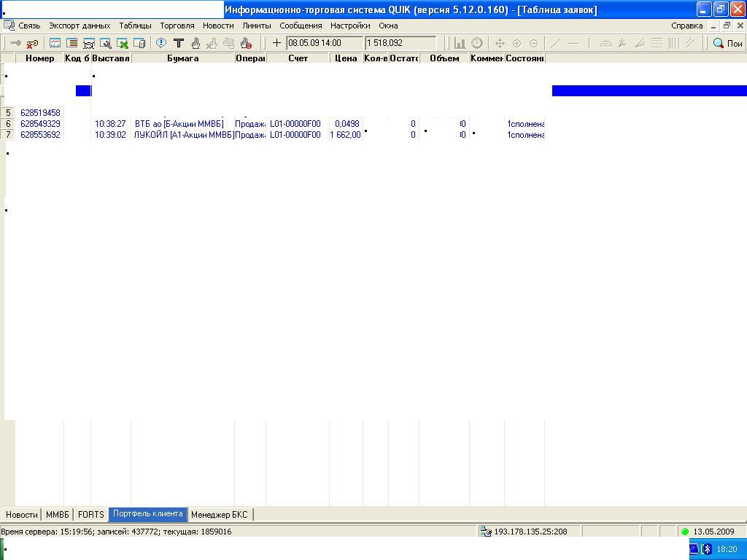
Task: Click the Объем column header
Action: [x=444, y=58]
